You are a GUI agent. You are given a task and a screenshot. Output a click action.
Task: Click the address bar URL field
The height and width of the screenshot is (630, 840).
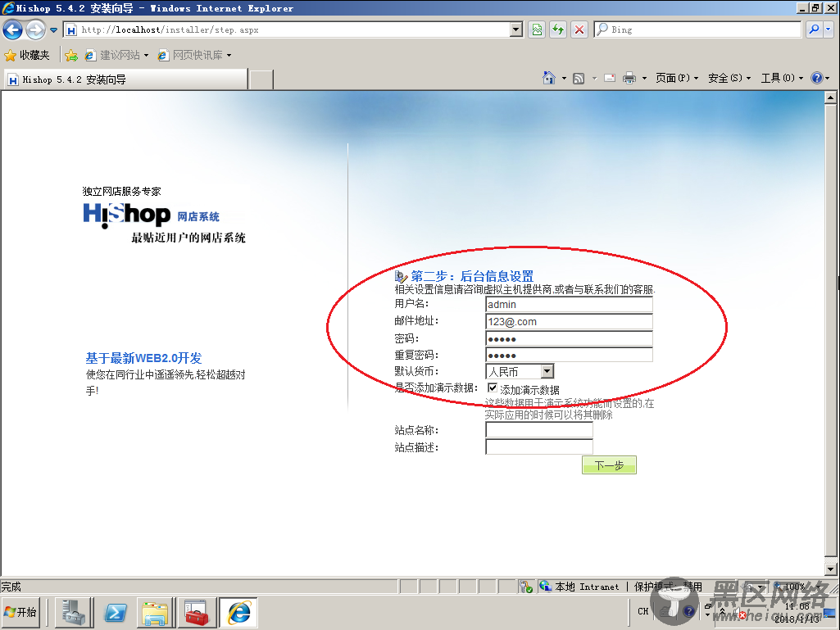[x=287, y=30]
